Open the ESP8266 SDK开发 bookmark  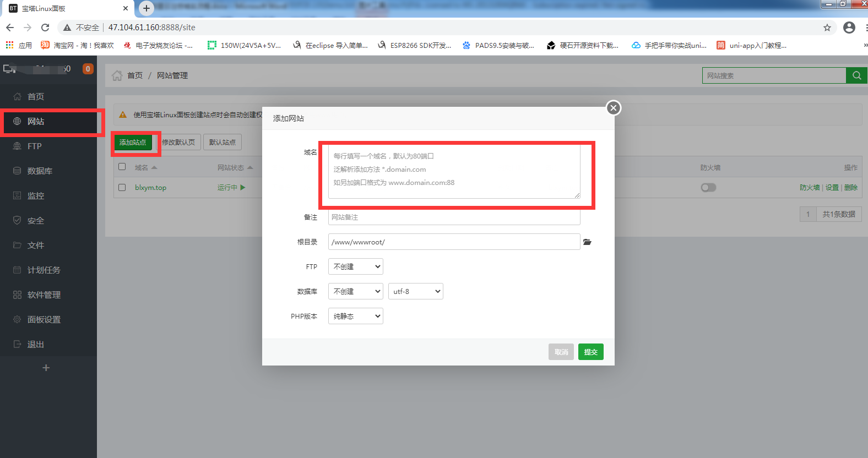pos(414,45)
